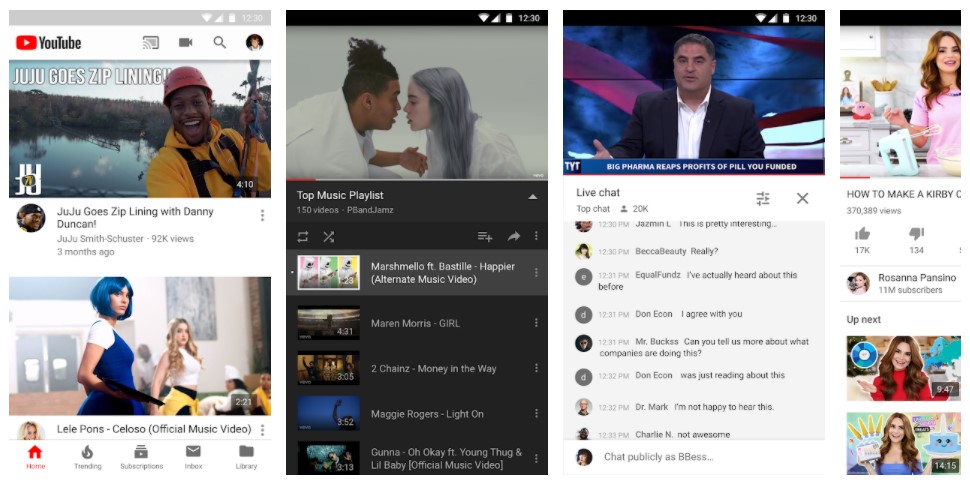Viewport: 970px width, 486px height.
Task: Open live chat filter settings icon
Action: pos(763,198)
